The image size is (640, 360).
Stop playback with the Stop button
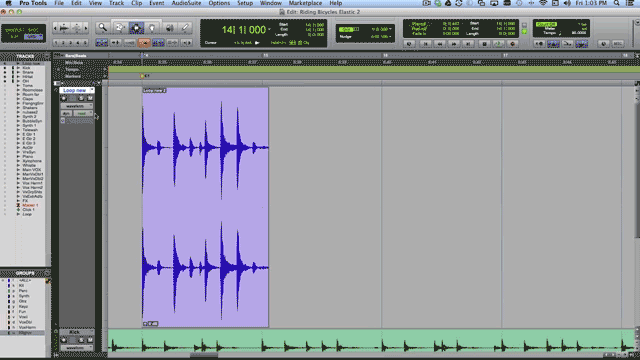484,44
